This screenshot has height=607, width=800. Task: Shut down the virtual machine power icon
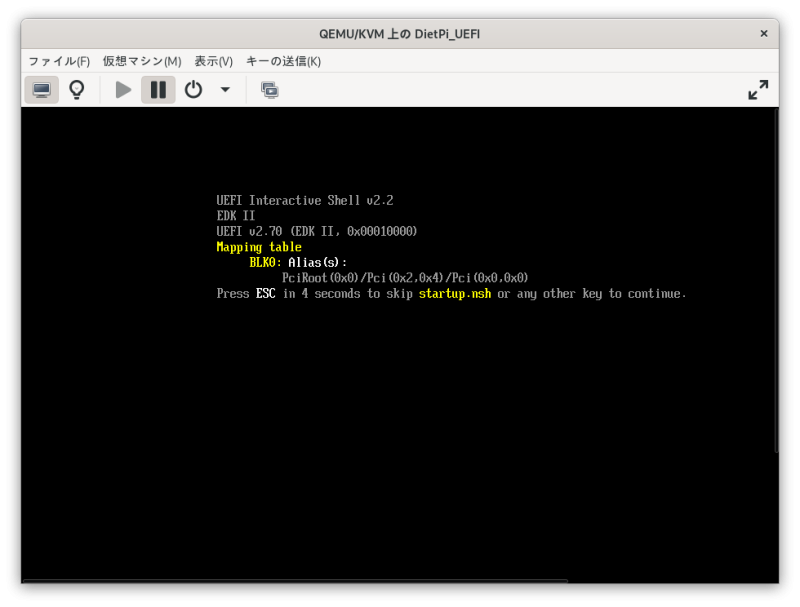click(193, 90)
